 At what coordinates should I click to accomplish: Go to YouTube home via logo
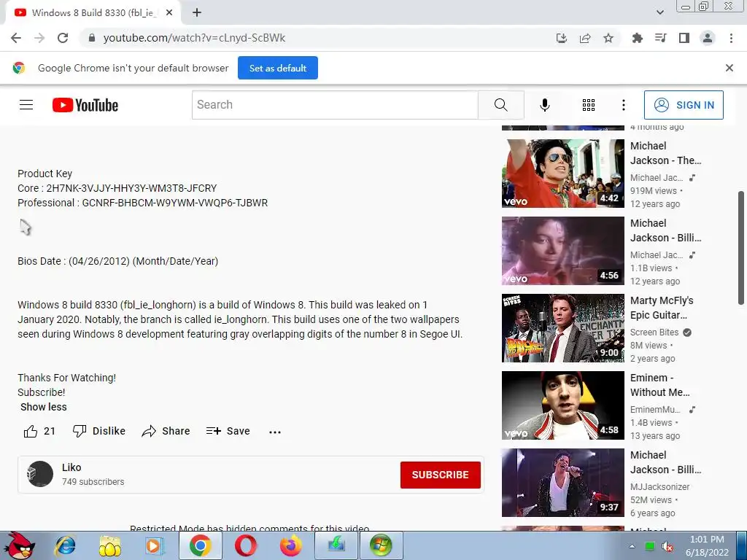[x=85, y=105]
